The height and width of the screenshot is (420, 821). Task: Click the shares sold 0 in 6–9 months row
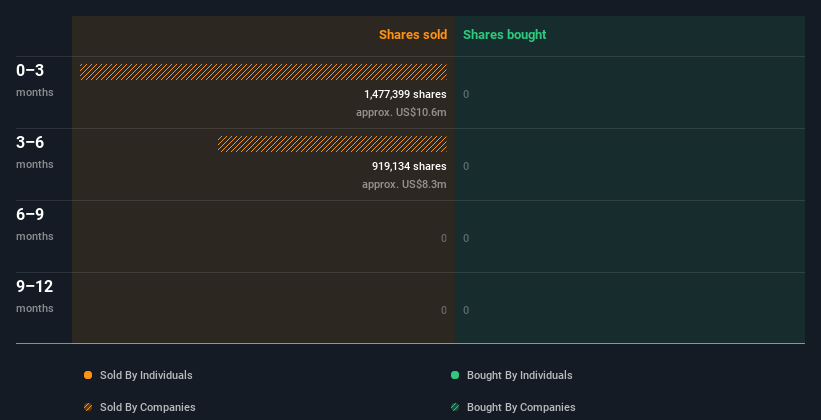[x=444, y=238]
